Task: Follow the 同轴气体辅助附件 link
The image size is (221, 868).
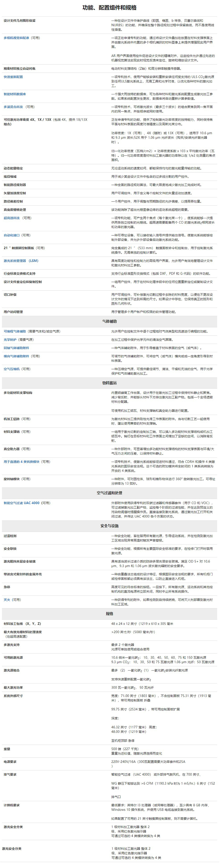Action: (16, 348)
